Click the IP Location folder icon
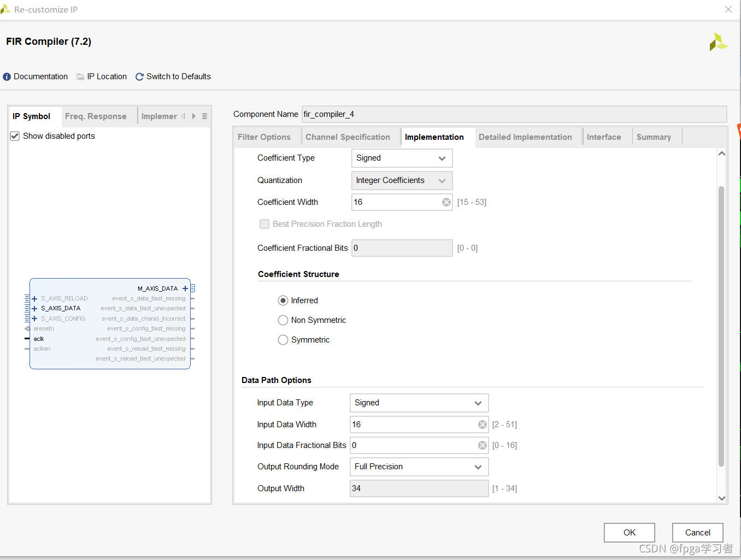 (x=80, y=77)
